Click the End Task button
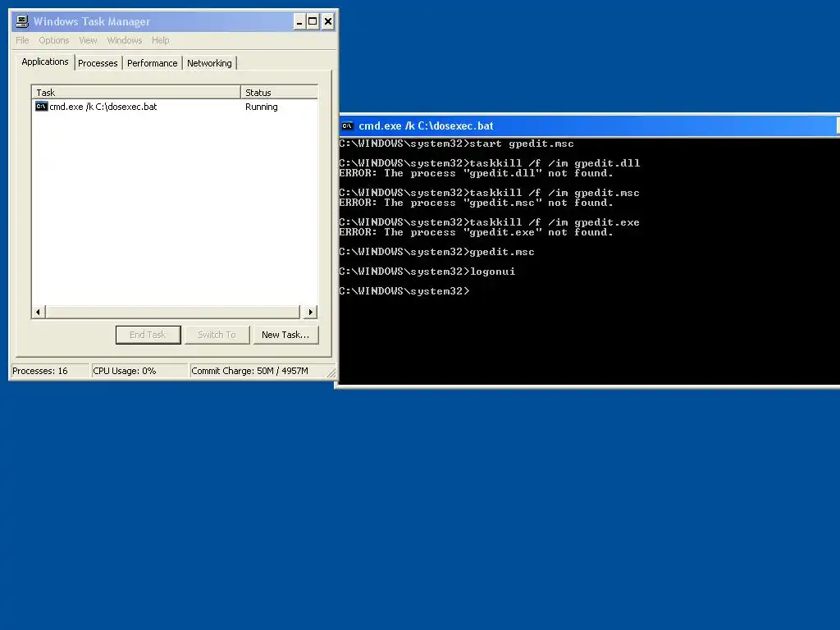The width and height of the screenshot is (840, 630). coord(148,335)
